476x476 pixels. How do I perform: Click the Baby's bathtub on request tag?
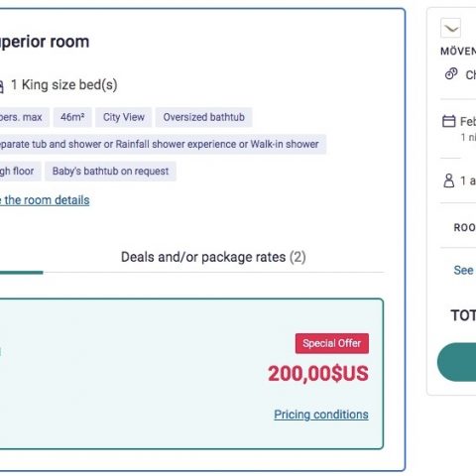tap(110, 172)
